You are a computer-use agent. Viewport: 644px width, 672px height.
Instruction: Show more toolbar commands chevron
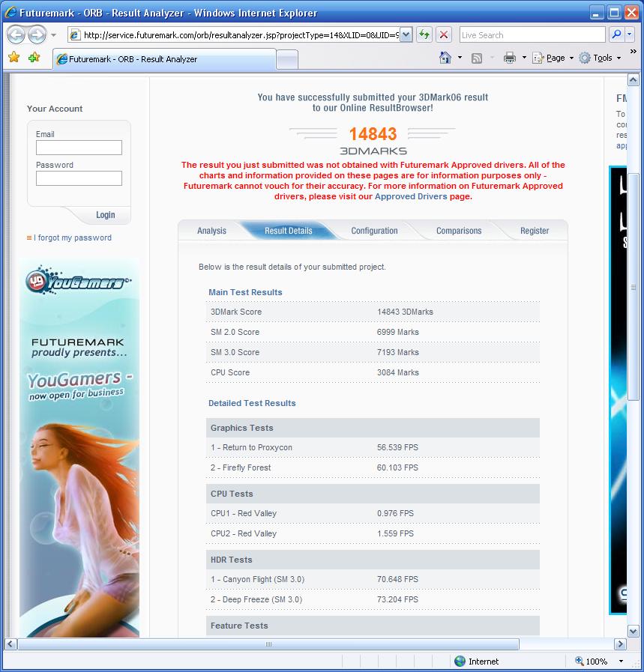[633, 52]
